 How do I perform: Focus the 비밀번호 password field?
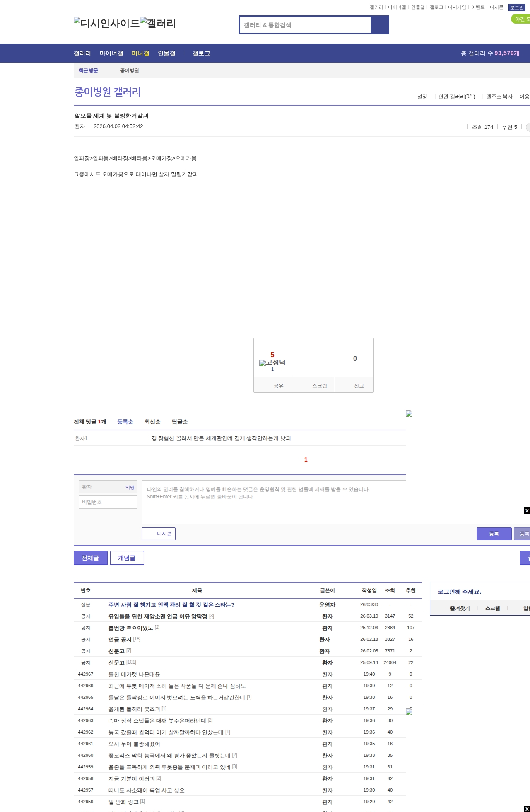tap(108, 502)
